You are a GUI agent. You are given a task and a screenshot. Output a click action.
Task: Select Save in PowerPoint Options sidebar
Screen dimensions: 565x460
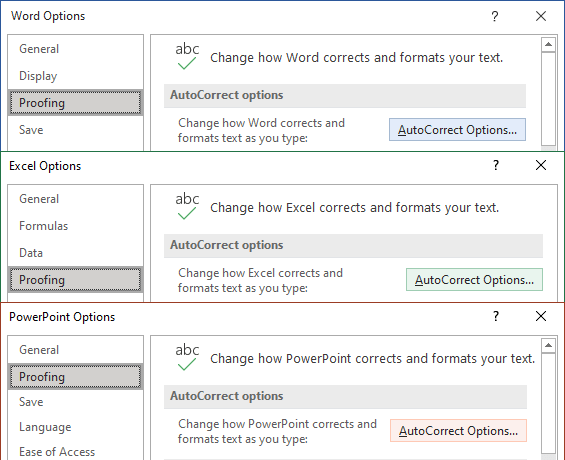75,402
